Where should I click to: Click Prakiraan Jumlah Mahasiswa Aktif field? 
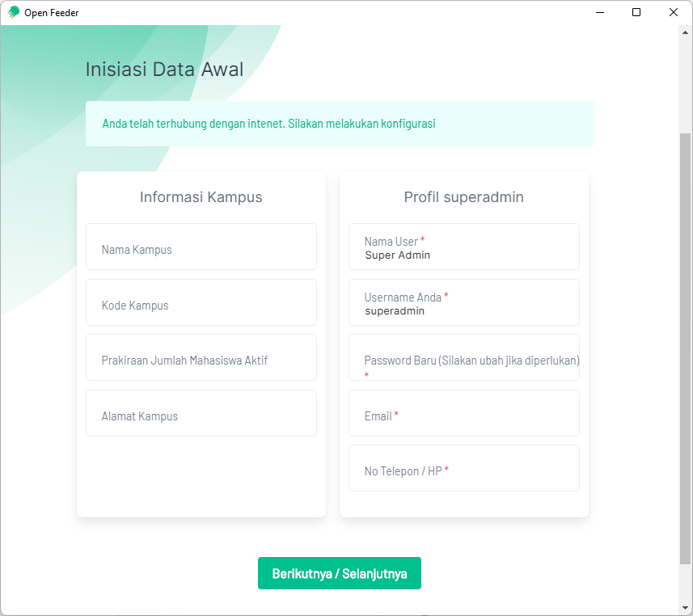tap(201, 358)
